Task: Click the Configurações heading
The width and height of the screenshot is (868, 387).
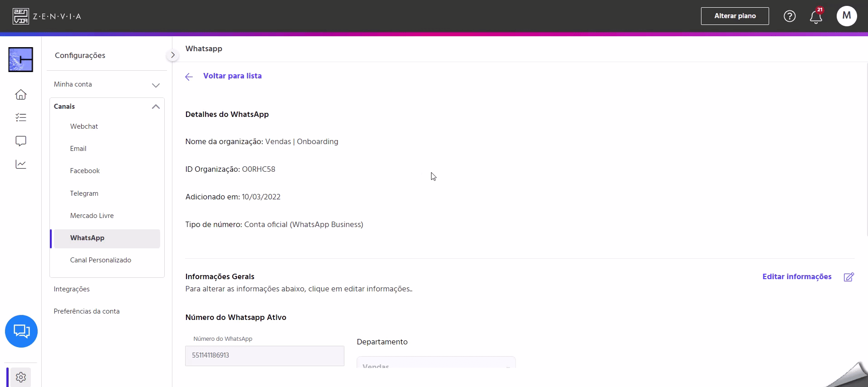Action: point(80,55)
